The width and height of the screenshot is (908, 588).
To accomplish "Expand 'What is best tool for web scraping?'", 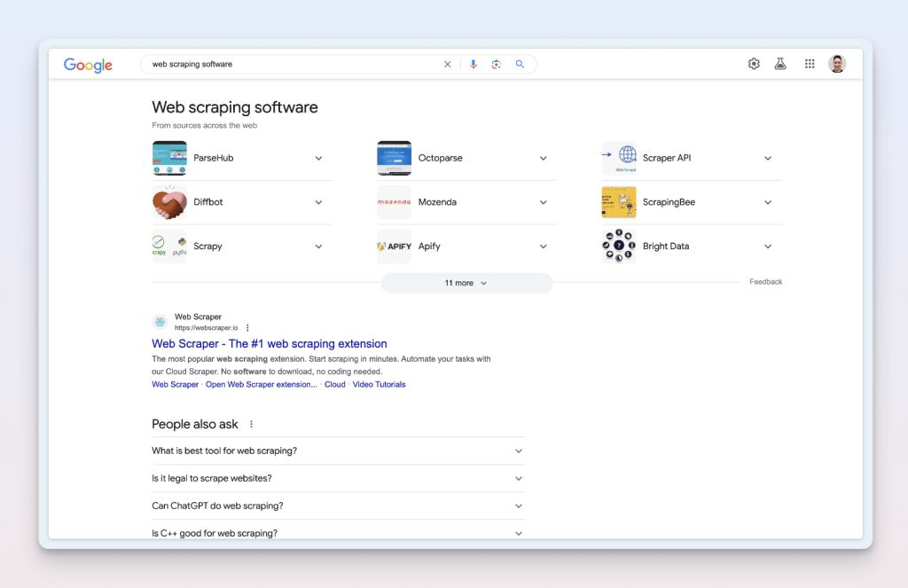I will coord(339,451).
